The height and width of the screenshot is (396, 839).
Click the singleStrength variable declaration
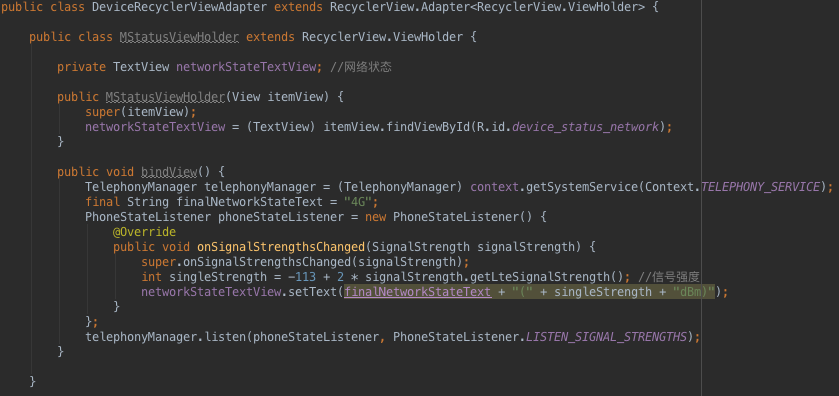point(218,277)
